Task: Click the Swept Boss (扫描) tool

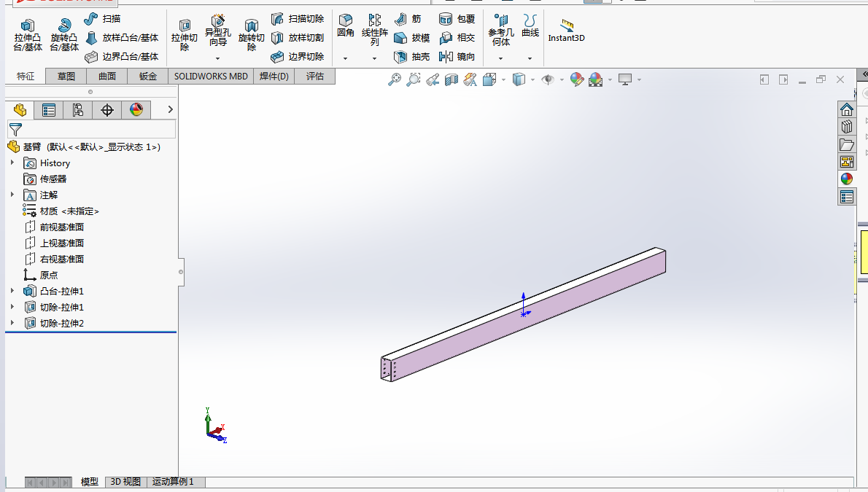Action: click(x=102, y=19)
